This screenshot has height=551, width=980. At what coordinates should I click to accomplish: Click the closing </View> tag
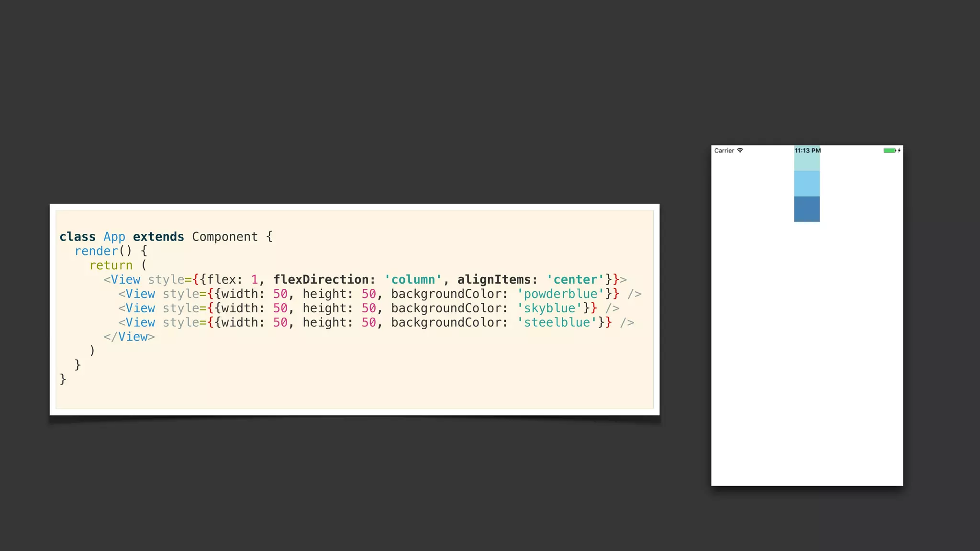click(x=129, y=337)
